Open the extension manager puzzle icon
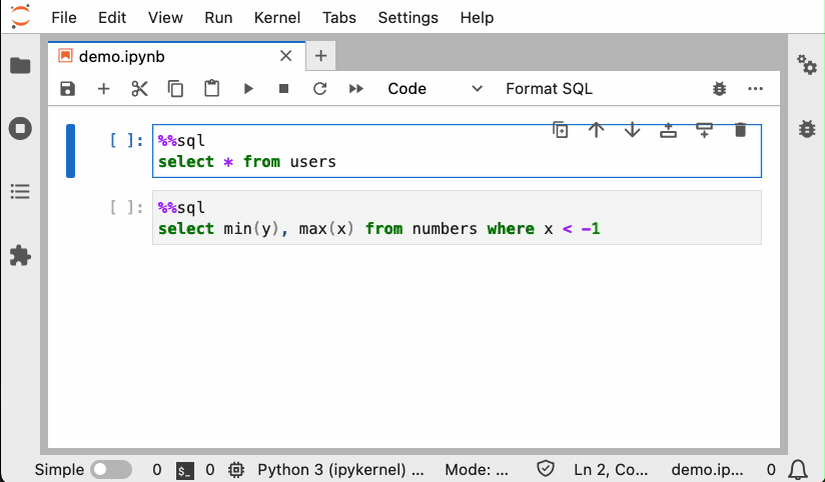825x482 pixels. 20,255
